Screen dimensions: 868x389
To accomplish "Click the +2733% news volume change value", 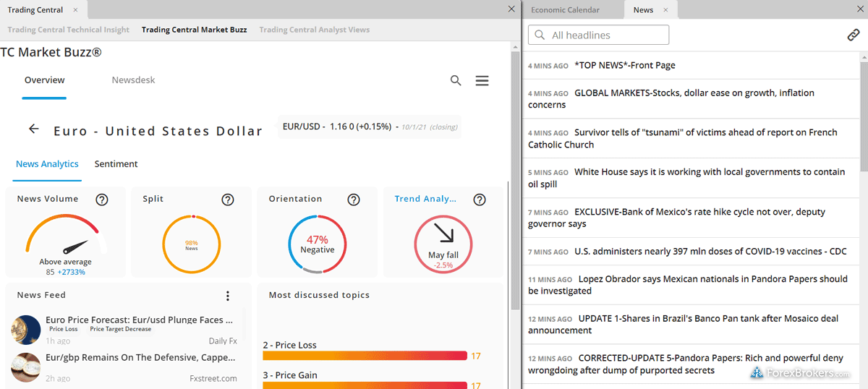I will coord(72,272).
